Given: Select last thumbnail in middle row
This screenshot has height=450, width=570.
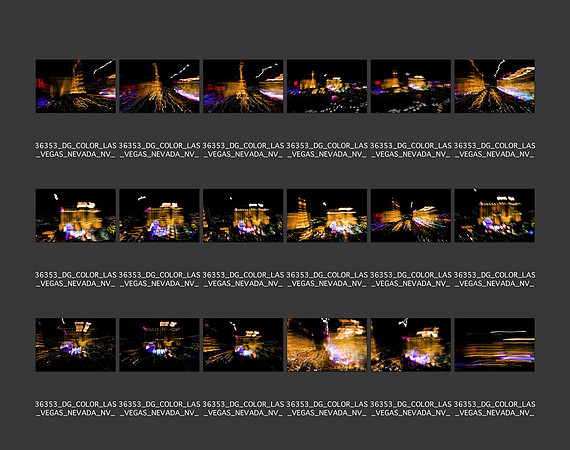Looking at the screenshot, I should pos(494,216).
